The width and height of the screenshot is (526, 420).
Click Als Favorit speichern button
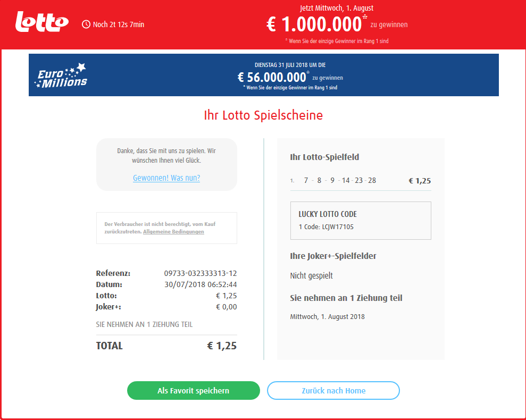coord(194,390)
